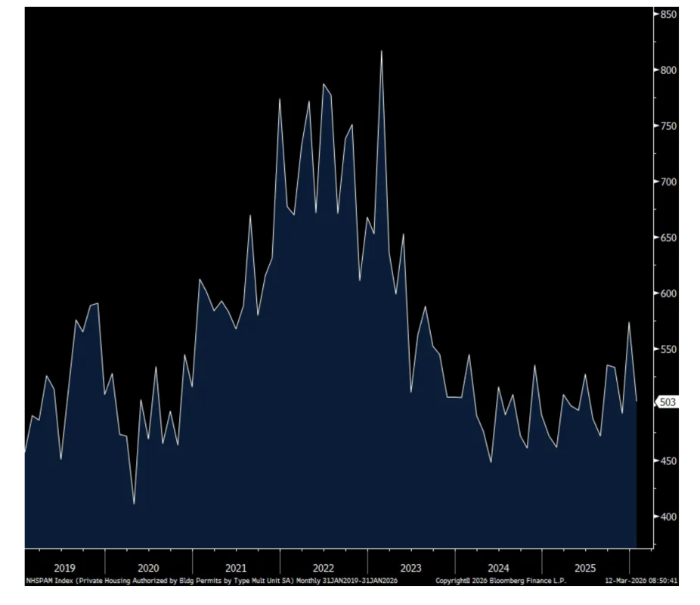The height and width of the screenshot is (605, 700).
Task: Click the 503 last-value label
Action: click(667, 402)
